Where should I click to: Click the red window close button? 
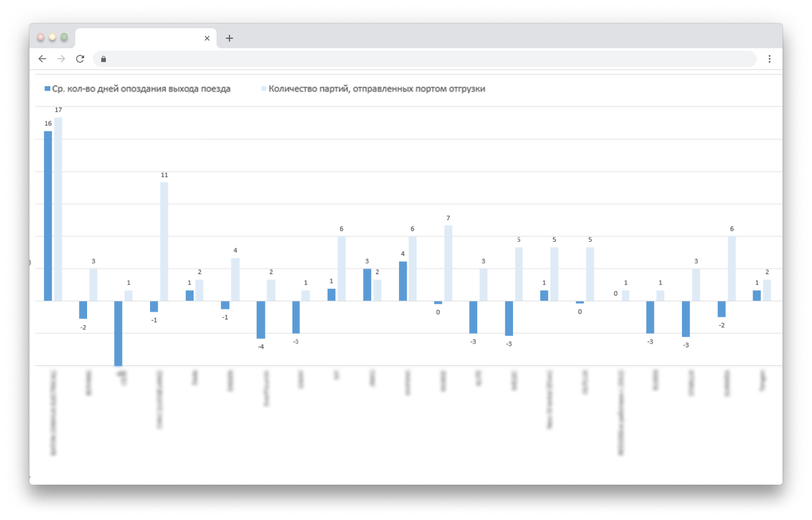[41, 37]
